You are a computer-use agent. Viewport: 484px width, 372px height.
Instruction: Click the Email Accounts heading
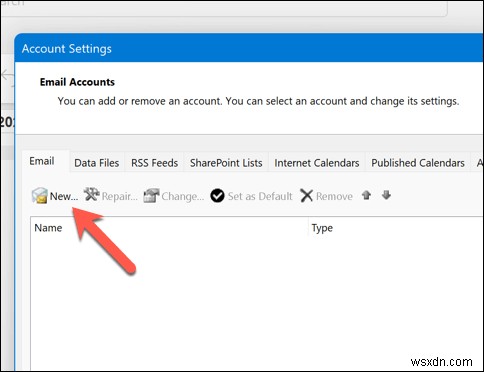point(77,82)
